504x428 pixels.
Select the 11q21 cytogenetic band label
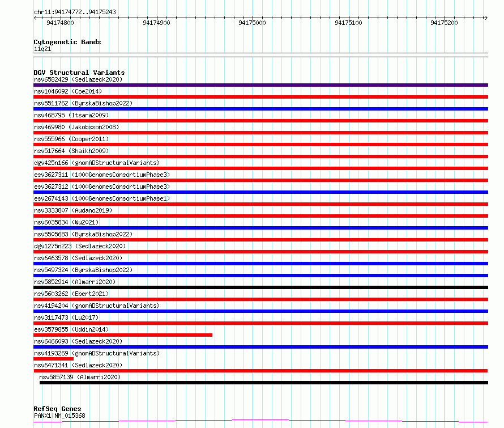coord(42,49)
